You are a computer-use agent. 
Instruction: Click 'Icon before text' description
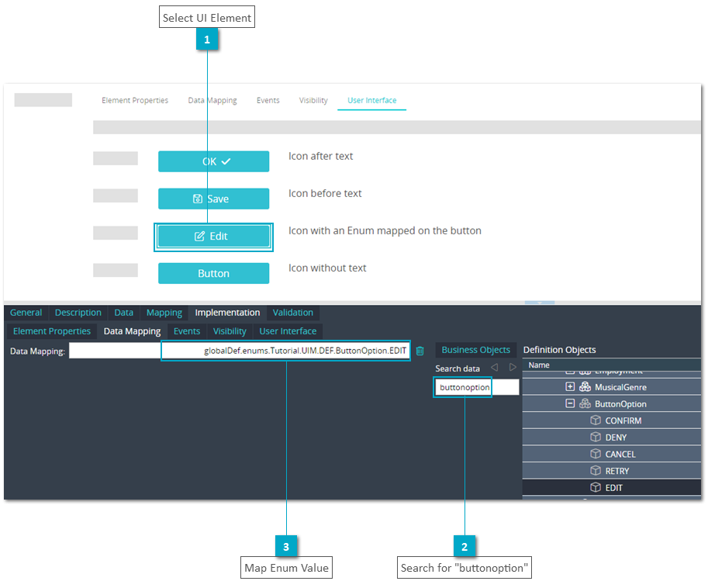tap(325, 193)
